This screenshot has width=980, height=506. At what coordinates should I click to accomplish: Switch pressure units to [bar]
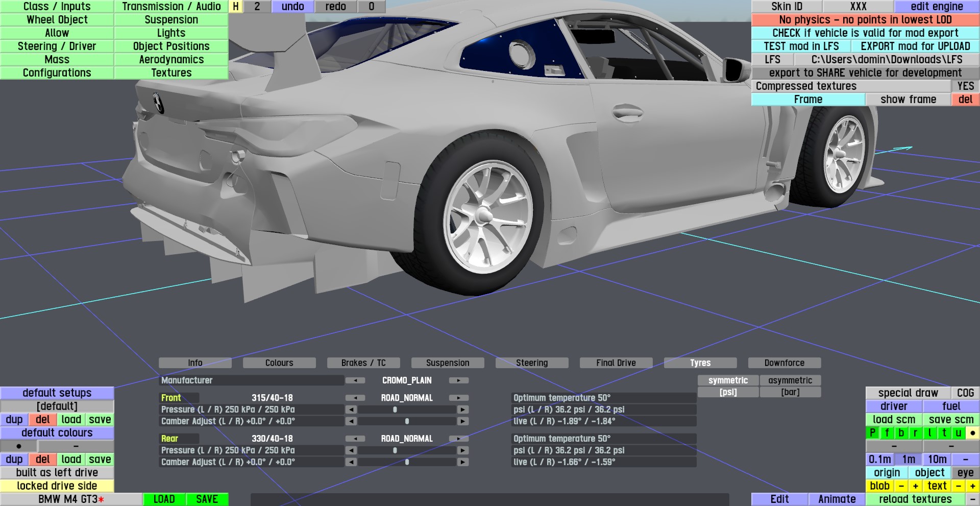[790, 392]
